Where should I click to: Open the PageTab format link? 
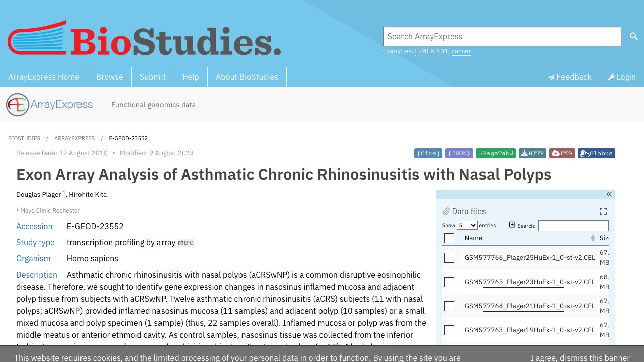[496, 153]
